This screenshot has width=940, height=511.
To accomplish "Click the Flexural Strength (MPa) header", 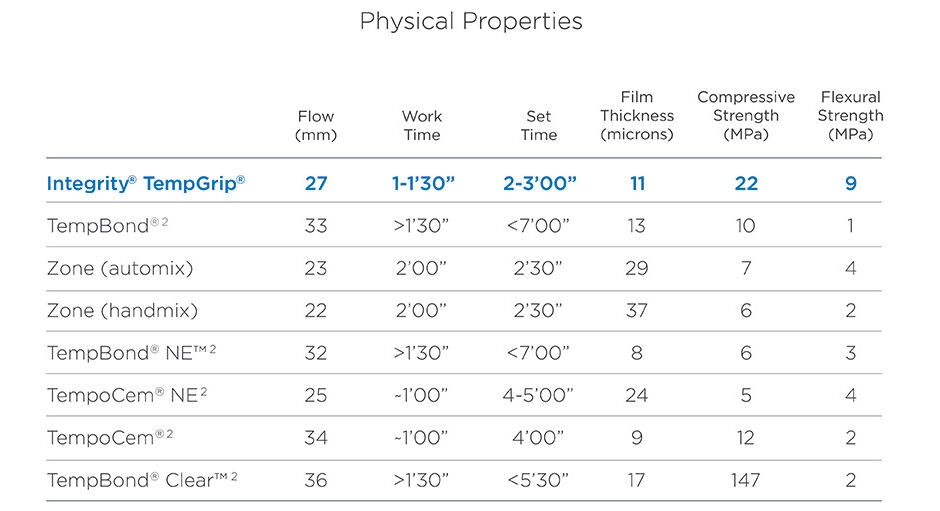I will [x=850, y=116].
